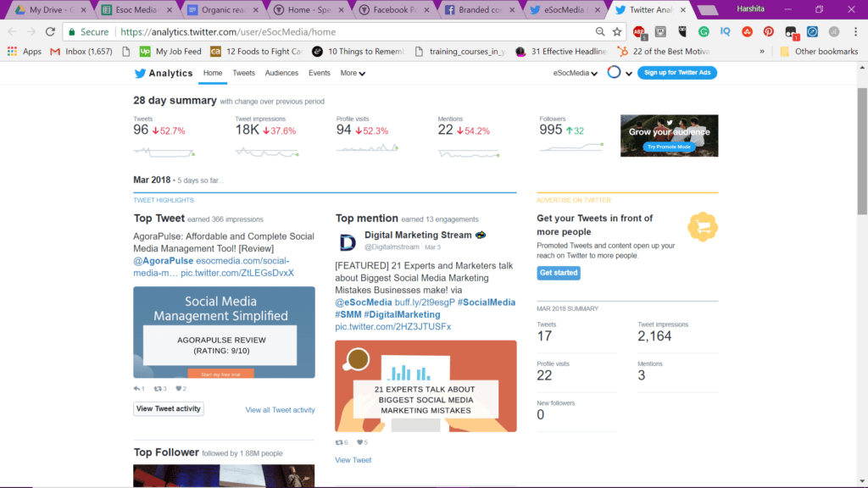The height and width of the screenshot is (488, 868).
Task: Click the Top Follower image thumbnail
Action: [224, 476]
